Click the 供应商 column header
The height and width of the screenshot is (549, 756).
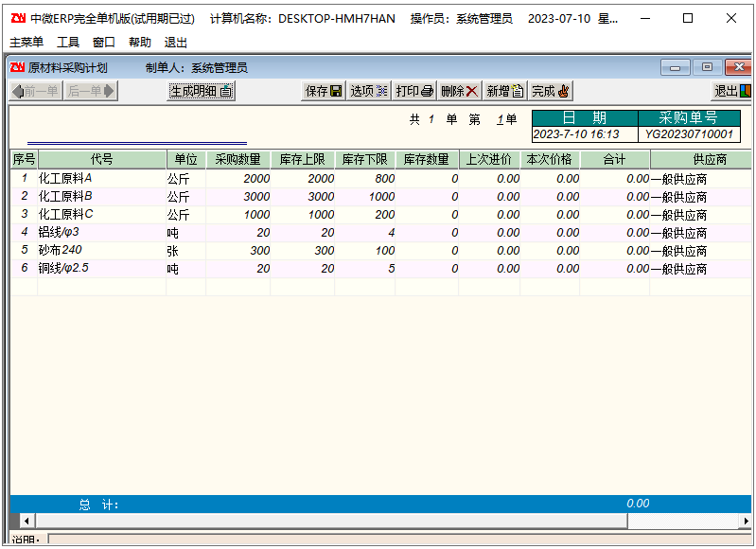click(x=701, y=159)
